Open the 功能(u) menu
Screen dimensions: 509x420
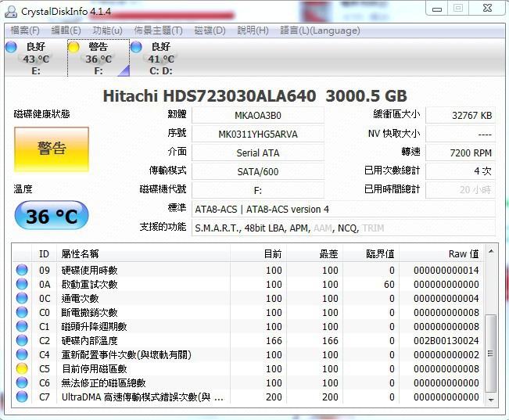coord(107,31)
